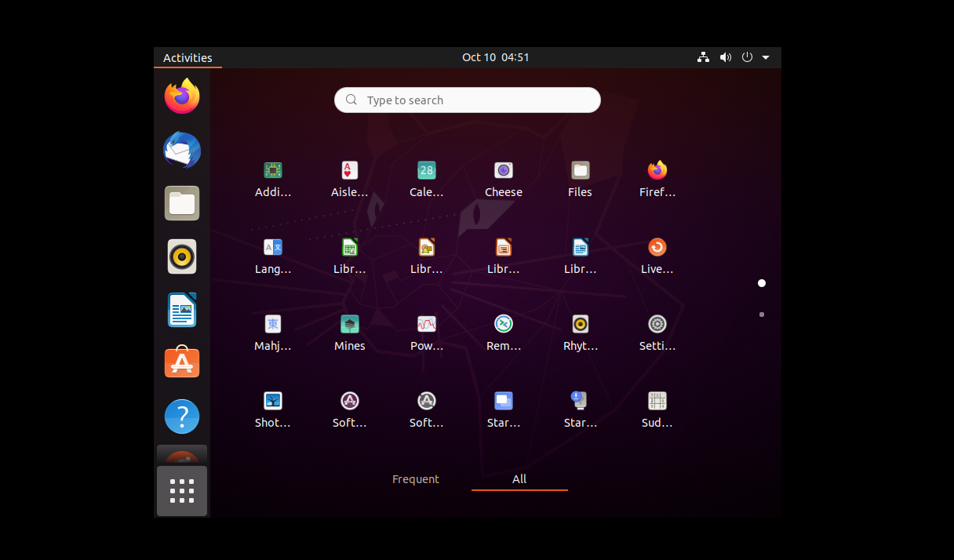Click the Activities button
954x560 pixels.
(188, 57)
